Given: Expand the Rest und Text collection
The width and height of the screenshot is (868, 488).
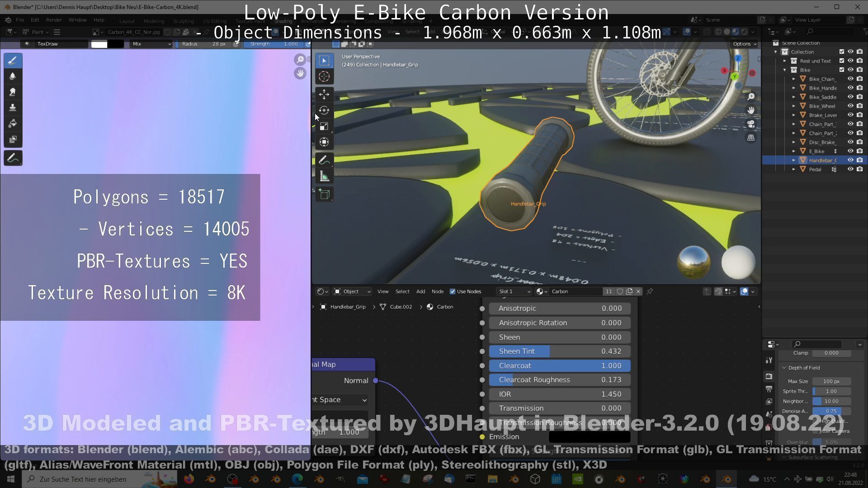Looking at the screenshot, I should 785,61.
